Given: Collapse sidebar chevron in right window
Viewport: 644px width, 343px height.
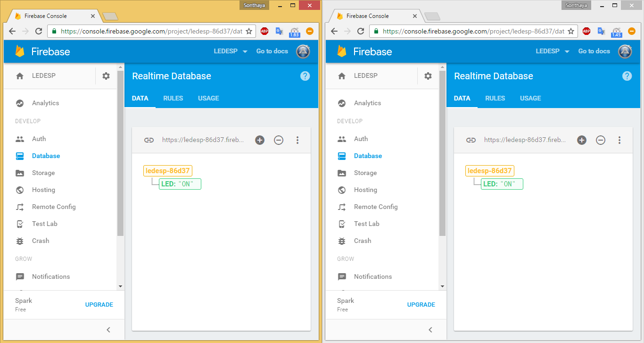Looking at the screenshot, I should click(x=430, y=330).
